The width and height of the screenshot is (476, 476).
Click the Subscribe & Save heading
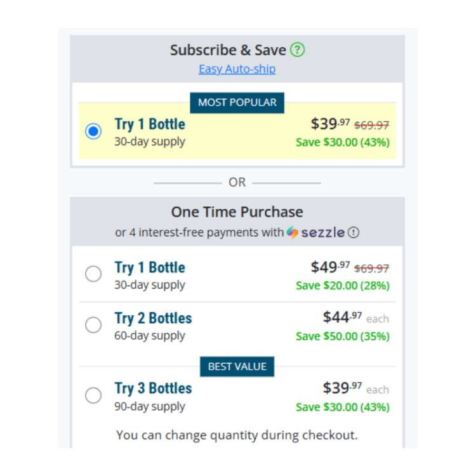(x=228, y=50)
